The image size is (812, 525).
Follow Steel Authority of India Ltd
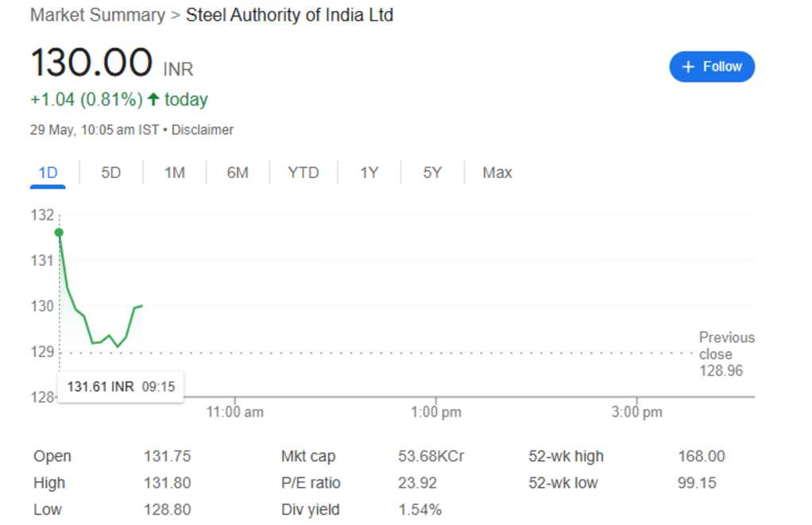712,67
